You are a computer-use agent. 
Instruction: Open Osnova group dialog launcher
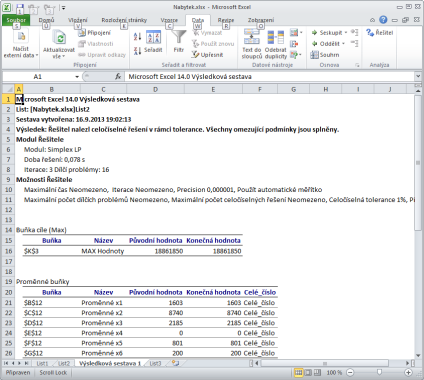357,65
